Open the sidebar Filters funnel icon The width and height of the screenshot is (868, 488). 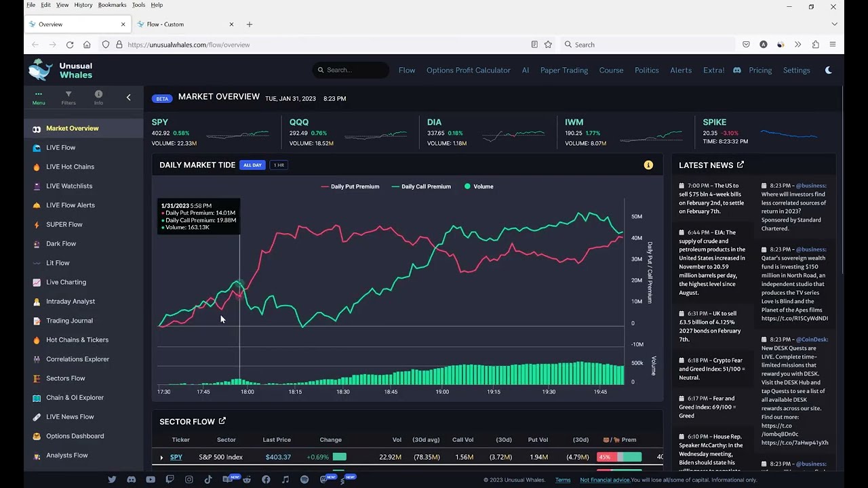(x=68, y=94)
